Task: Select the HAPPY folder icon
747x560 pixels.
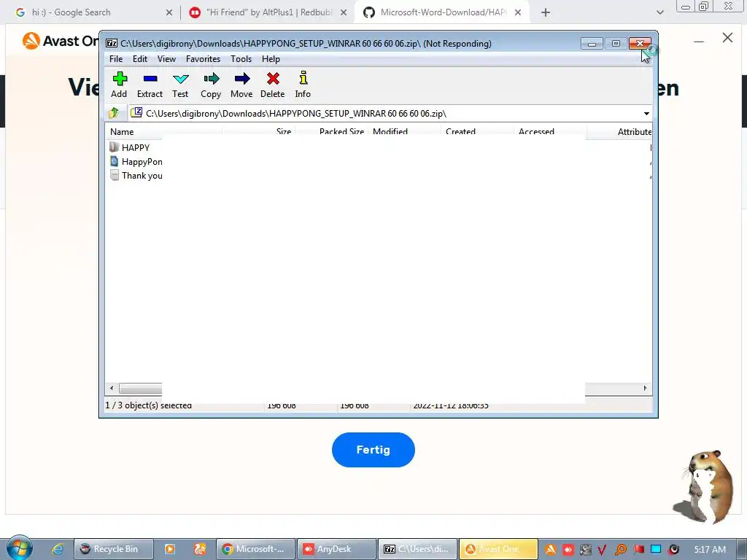Action: pos(114,147)
